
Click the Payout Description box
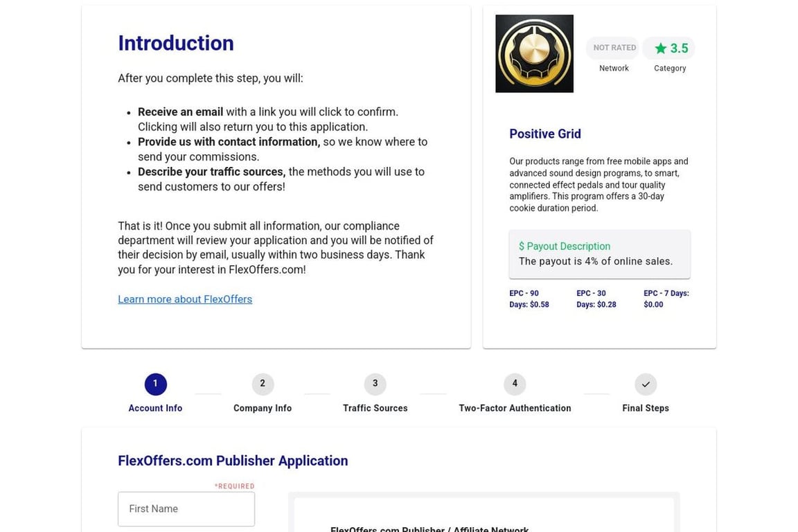599,254
